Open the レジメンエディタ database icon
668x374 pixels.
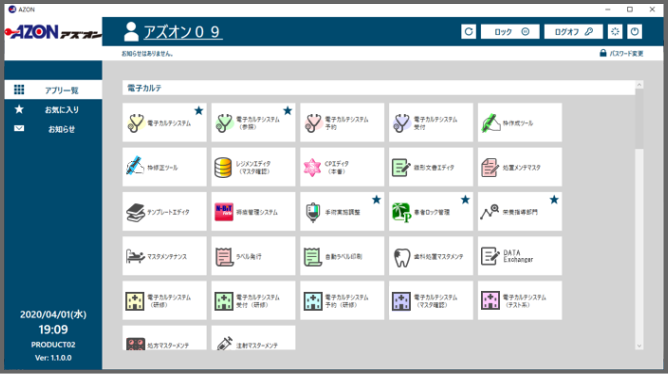tap(223, 168)
